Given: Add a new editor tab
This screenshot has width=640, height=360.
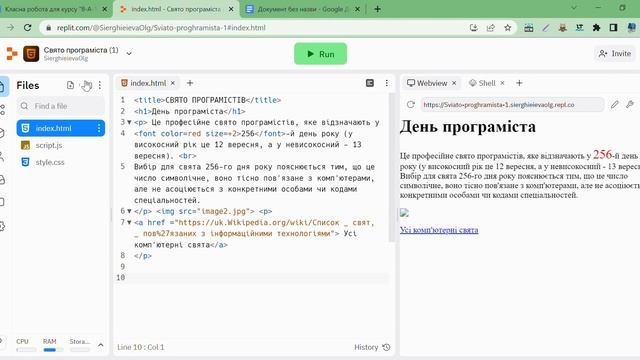Looking at the screenshot, I should (190, 83).
